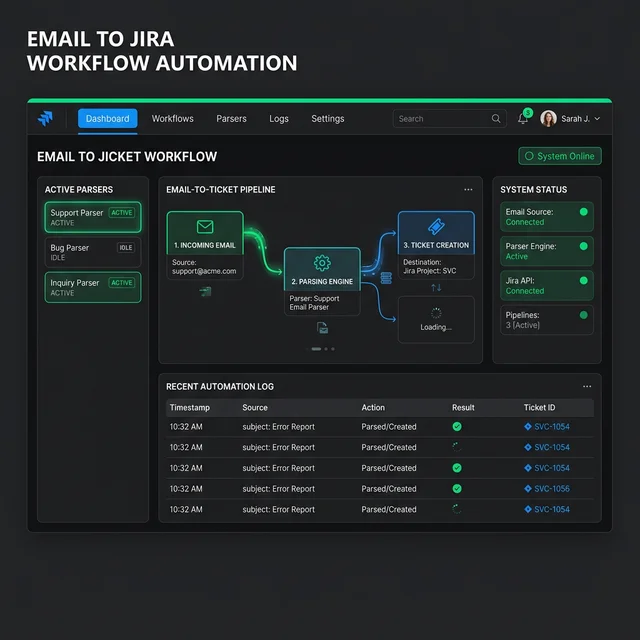640x640 pixels.
Task: Click the Loading spinner icon
Action: (436, 313)
